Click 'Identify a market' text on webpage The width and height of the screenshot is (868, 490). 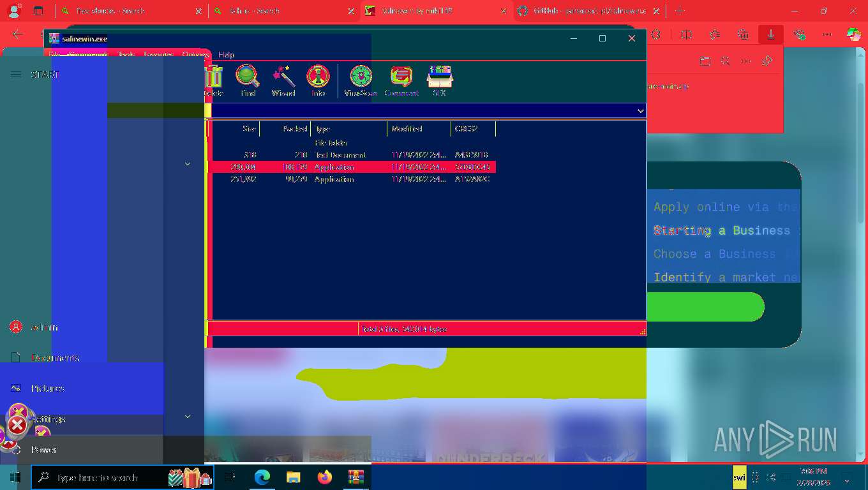click(x=715, y=277)
